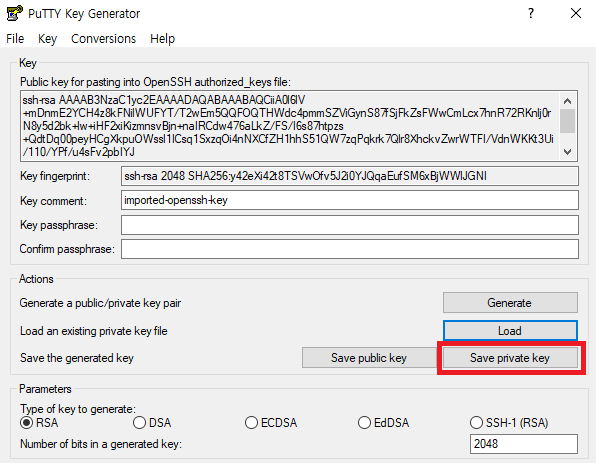Click the Key fingerprint field
Viewport: 596px width, 463px height.
350,176
